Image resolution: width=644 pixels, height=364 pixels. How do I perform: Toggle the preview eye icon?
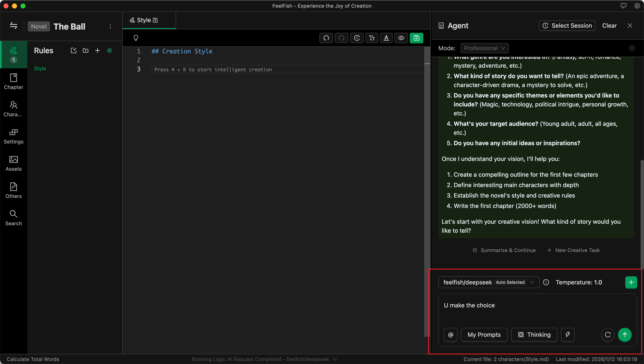coord(401,38)
